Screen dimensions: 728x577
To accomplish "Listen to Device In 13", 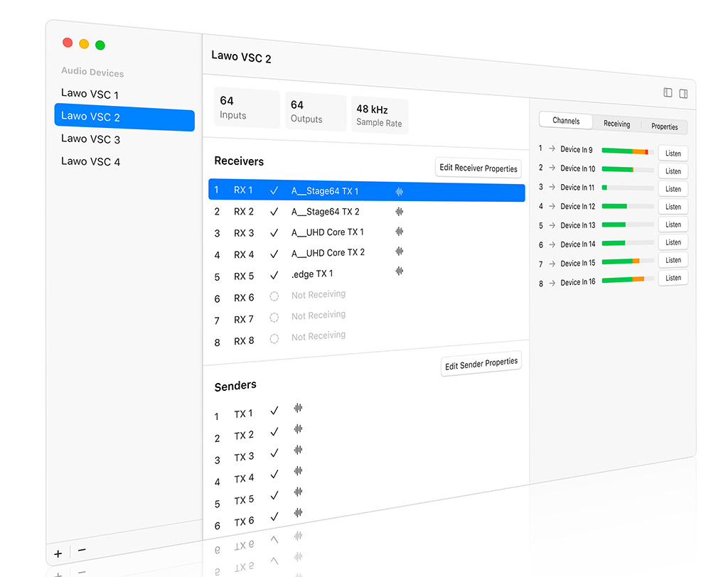I will tap(673, 225).
